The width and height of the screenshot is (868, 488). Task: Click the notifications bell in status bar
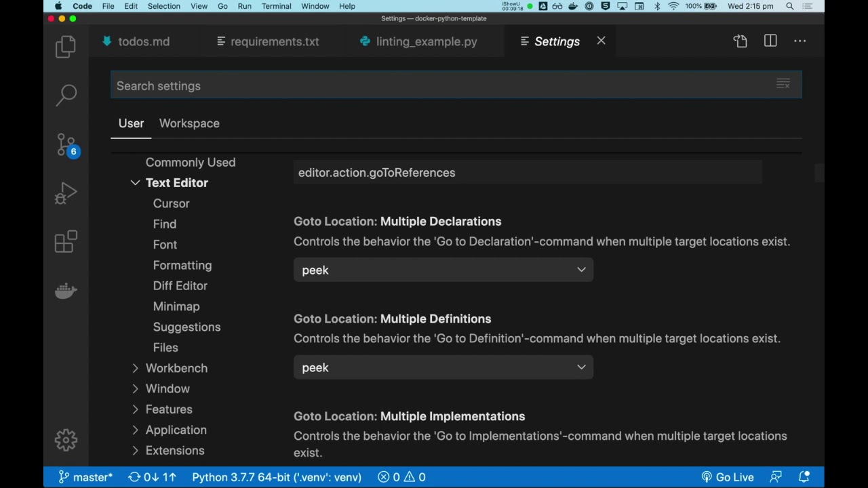click(x=804, y=477)
